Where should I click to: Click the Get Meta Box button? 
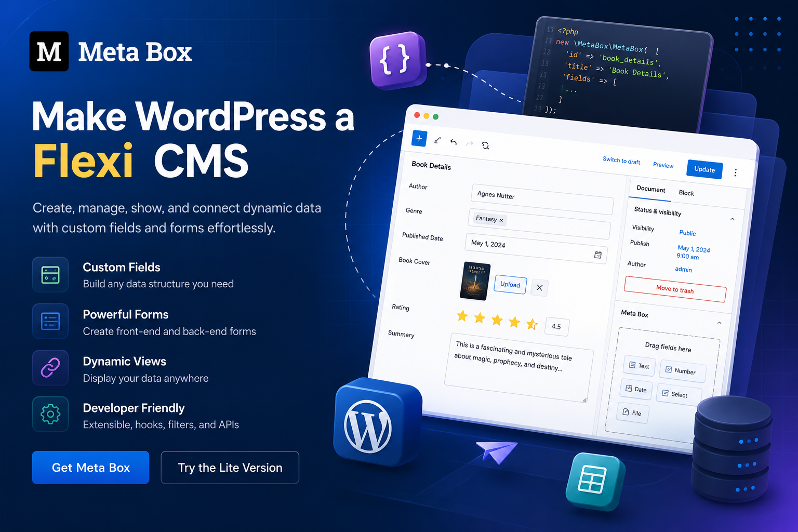click(91, 468)
